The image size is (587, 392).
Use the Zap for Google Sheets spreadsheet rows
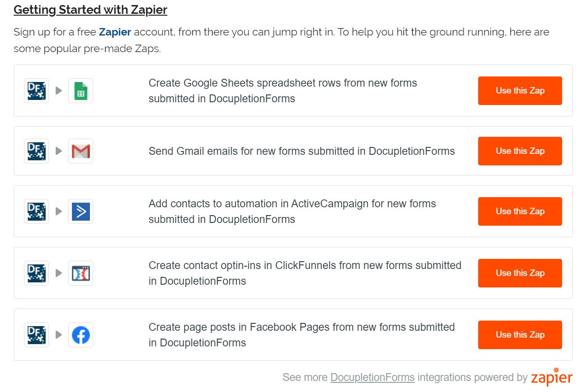[x=520, y=91]
